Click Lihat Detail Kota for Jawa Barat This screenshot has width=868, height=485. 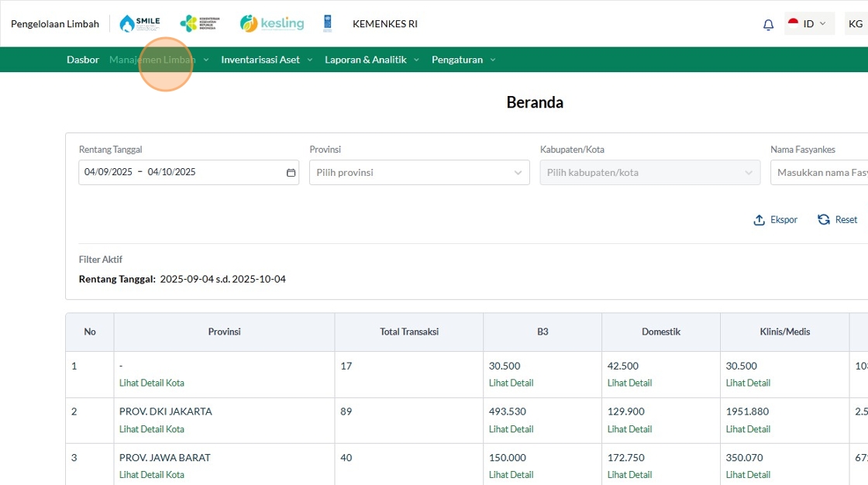tap(152, 475)
